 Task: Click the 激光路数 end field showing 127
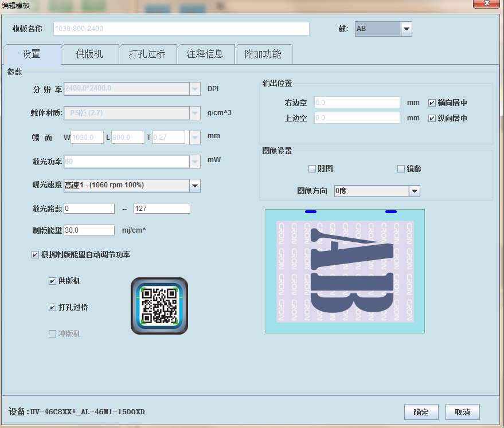point(162,209)
